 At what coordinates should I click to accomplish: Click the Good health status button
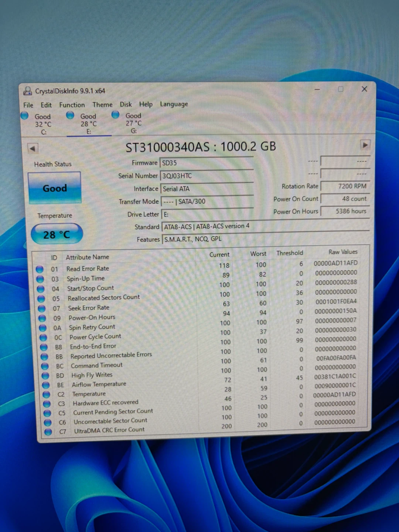55,188
